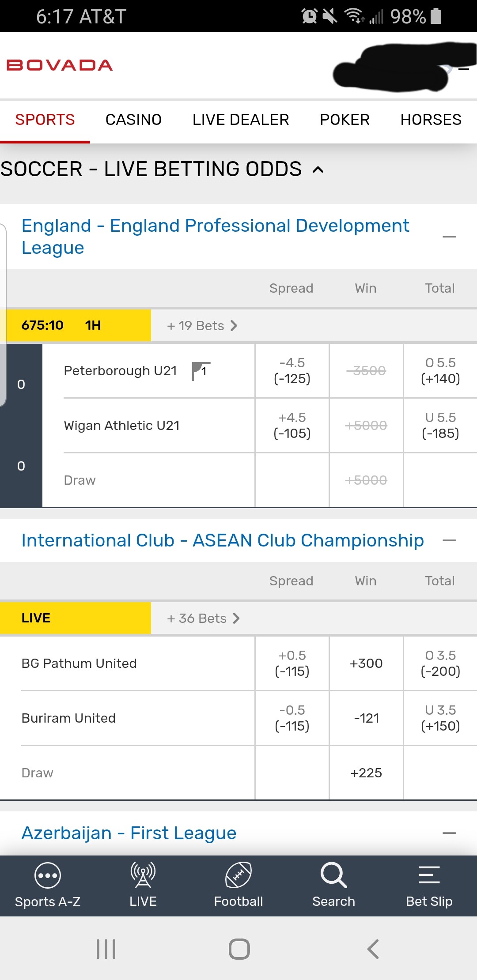Open the Sports A-Z menu icon
Screen dimensions: 477x980
47,875
